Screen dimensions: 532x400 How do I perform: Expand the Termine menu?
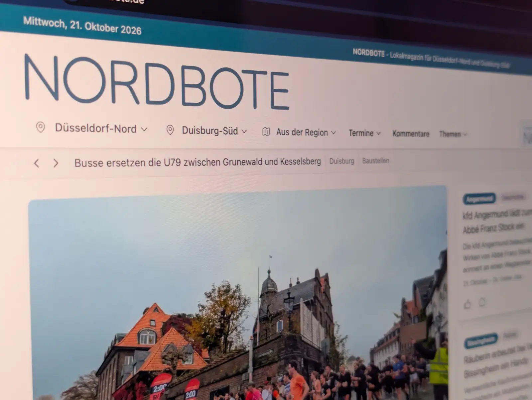pos(364,133)
